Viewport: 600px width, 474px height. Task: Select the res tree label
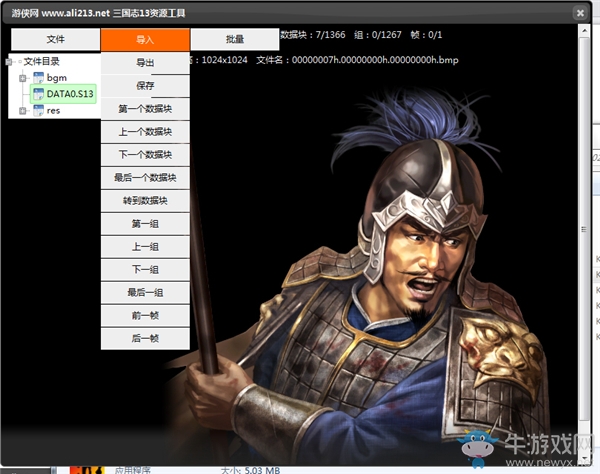(x=54, y=111)
